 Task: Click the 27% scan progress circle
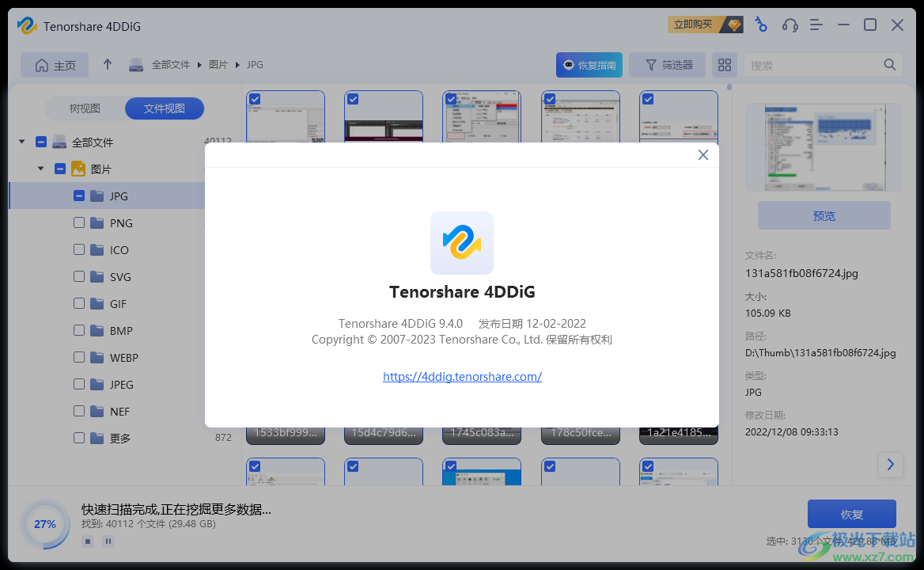coord(45,524)
